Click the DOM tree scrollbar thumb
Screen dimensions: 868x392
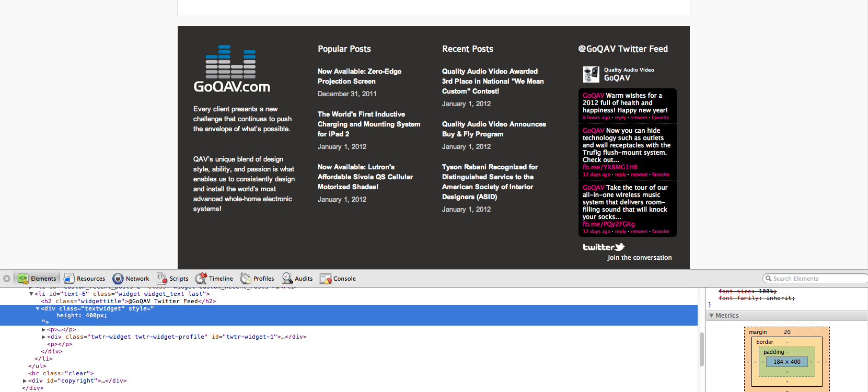[x=701, y=349]
